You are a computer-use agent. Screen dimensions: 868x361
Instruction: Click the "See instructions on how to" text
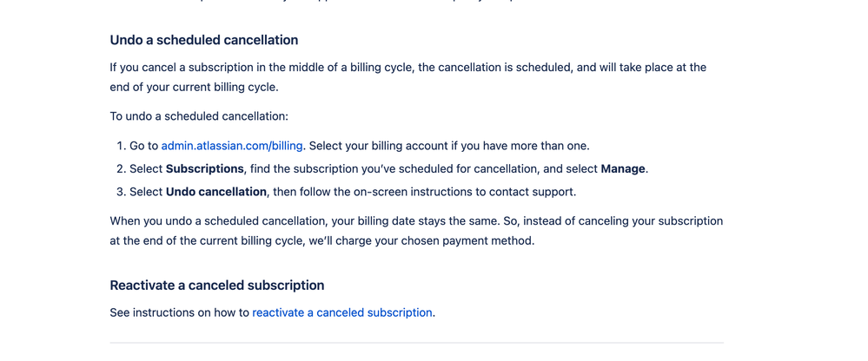[x=180, y=312]
